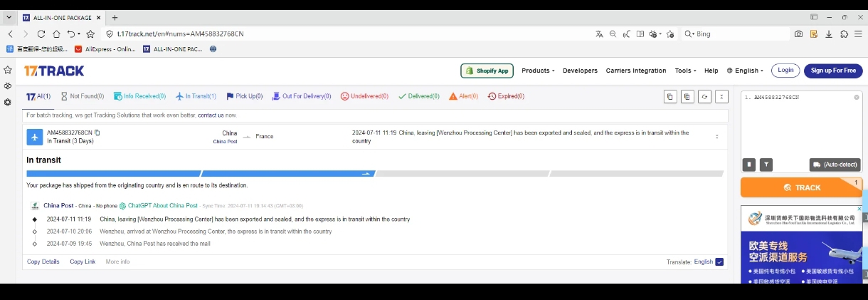
Task: Open the Tools dropdown in navigation
Action: pyautogui.click(x=686, y=71)
